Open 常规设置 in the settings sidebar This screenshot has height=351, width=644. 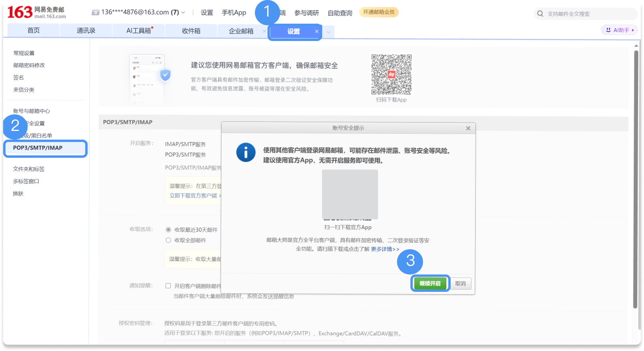click(24, 53)
